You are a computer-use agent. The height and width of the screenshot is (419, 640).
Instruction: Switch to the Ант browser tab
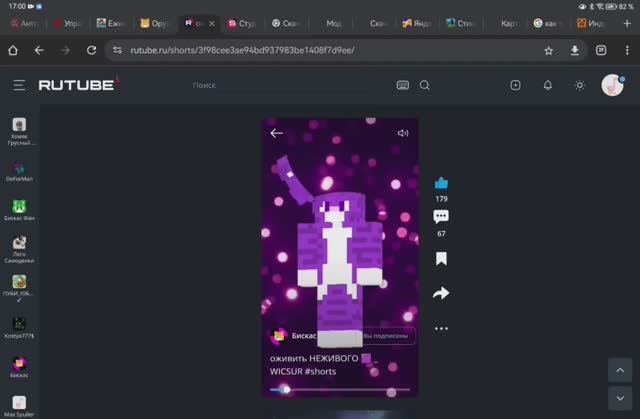click(24, 23)
